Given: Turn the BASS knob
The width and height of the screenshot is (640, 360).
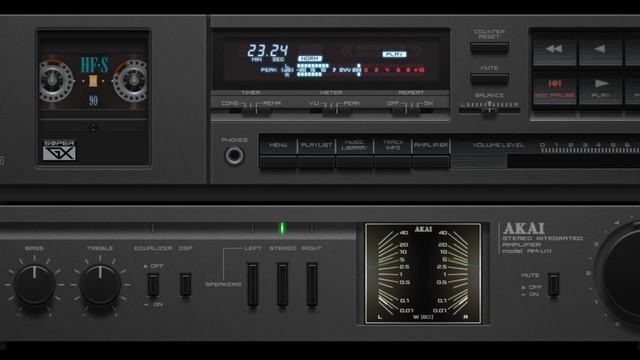Looking at the screenshot, I should coord(34,284).
